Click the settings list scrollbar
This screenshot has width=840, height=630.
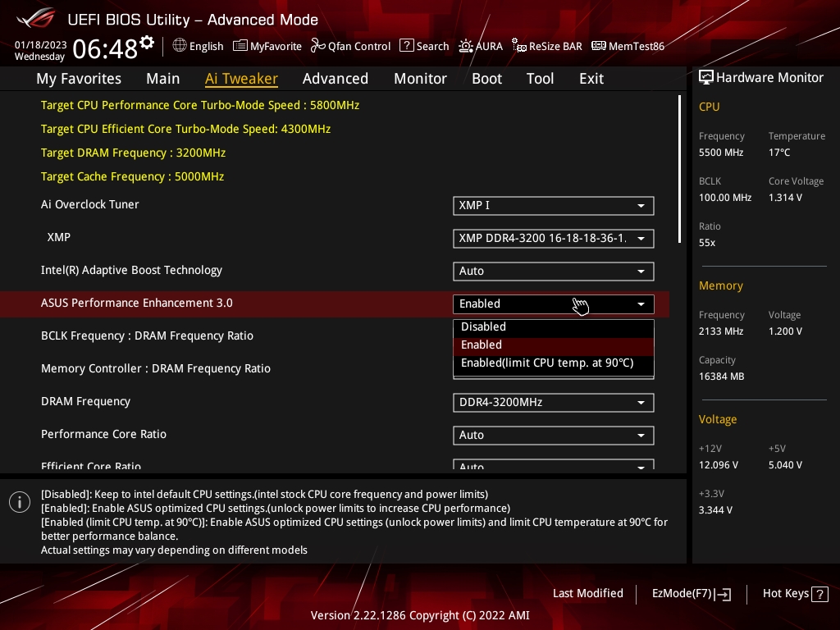(x=679, y=169)
